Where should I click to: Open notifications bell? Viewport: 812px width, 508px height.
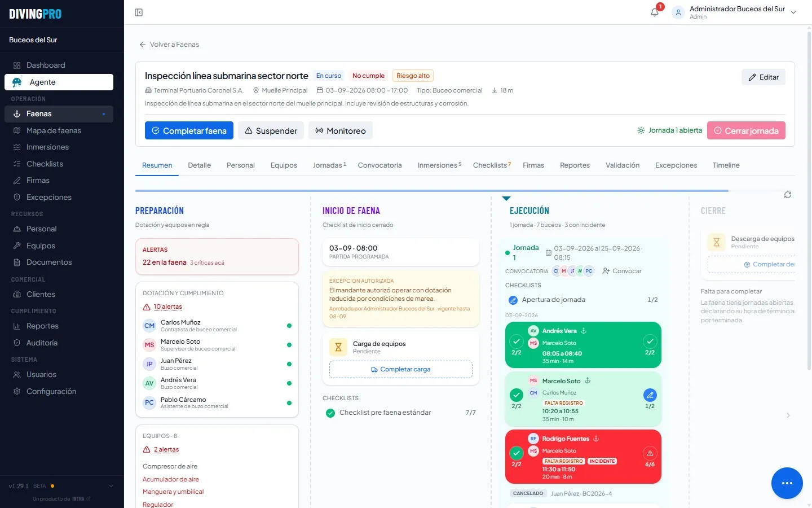point(655,12)
